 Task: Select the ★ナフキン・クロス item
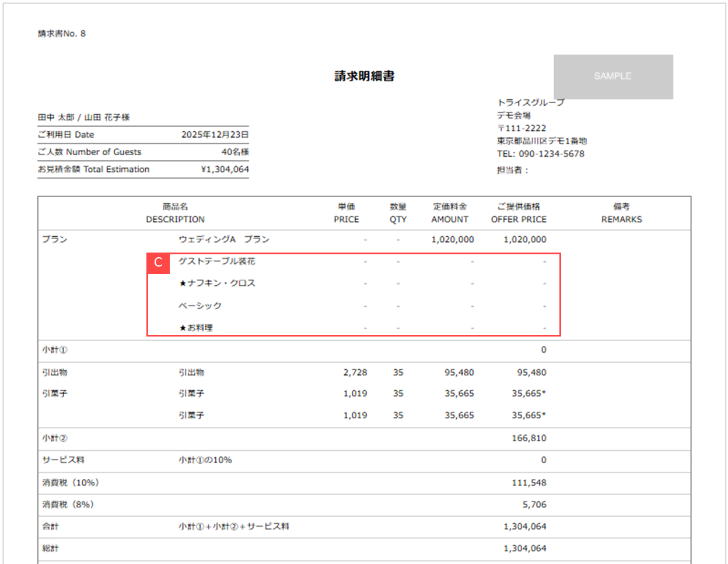[217, 283]
